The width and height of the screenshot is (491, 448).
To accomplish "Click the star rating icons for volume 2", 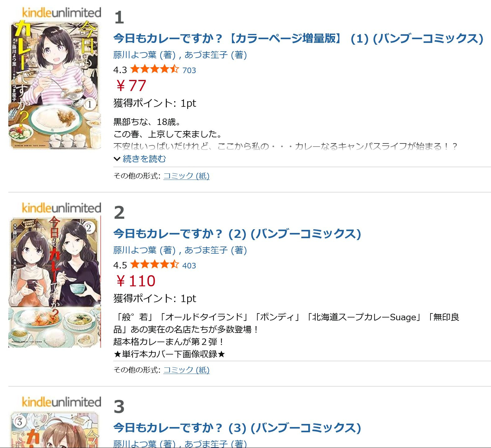I will [x=154, y=264].
